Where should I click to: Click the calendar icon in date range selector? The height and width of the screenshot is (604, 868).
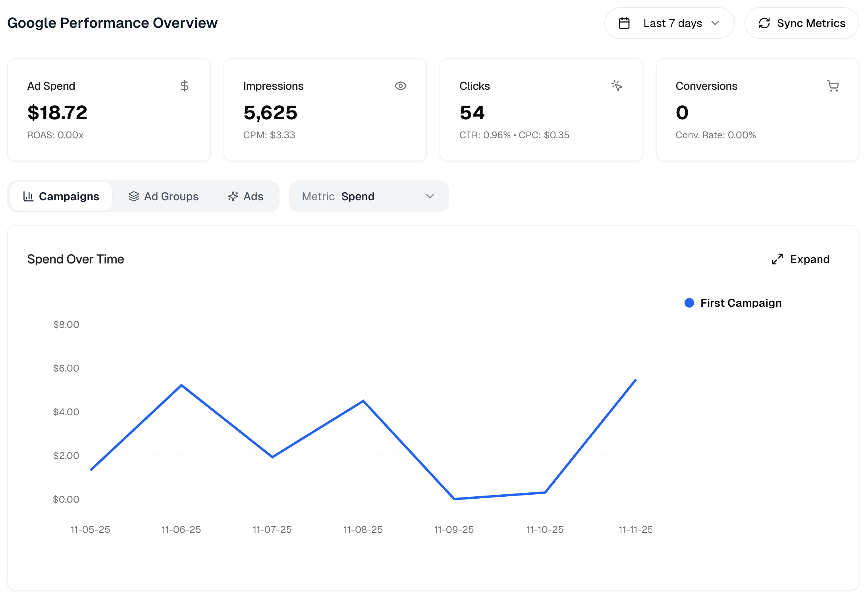coord(624,23)
